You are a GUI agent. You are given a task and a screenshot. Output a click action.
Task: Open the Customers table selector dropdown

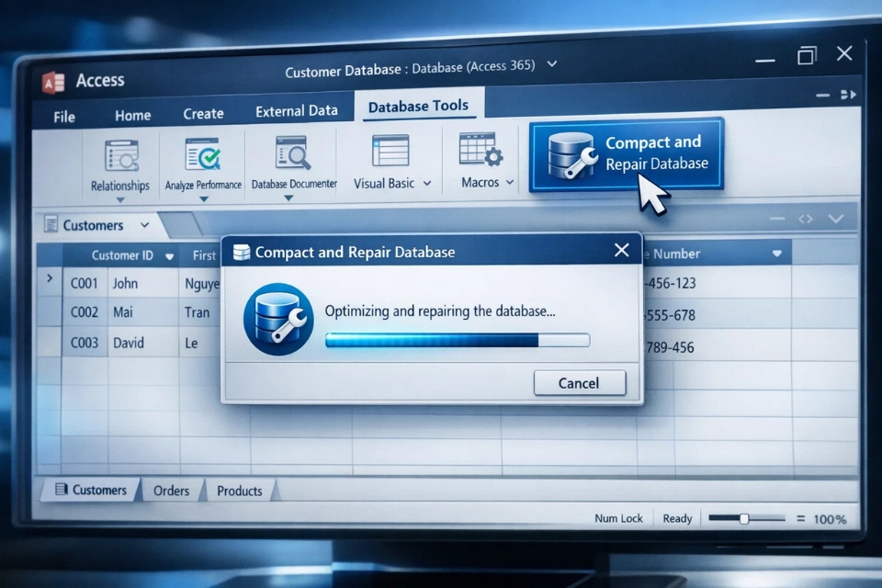(144, 225)
